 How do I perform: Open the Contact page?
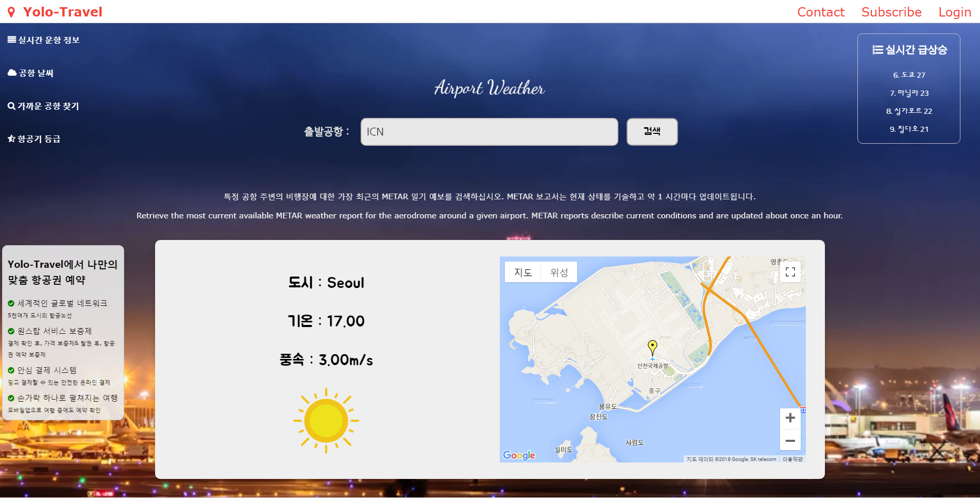point(821,12)
